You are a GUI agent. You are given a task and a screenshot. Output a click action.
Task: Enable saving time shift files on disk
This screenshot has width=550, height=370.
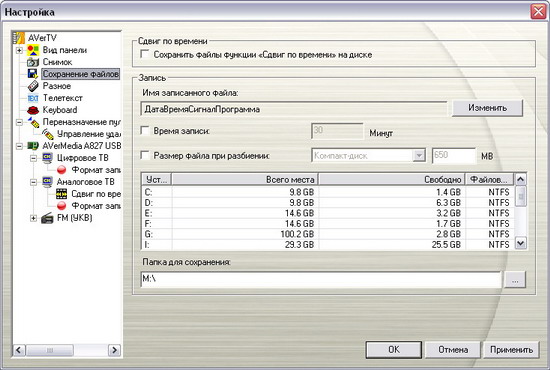[145, 54]
